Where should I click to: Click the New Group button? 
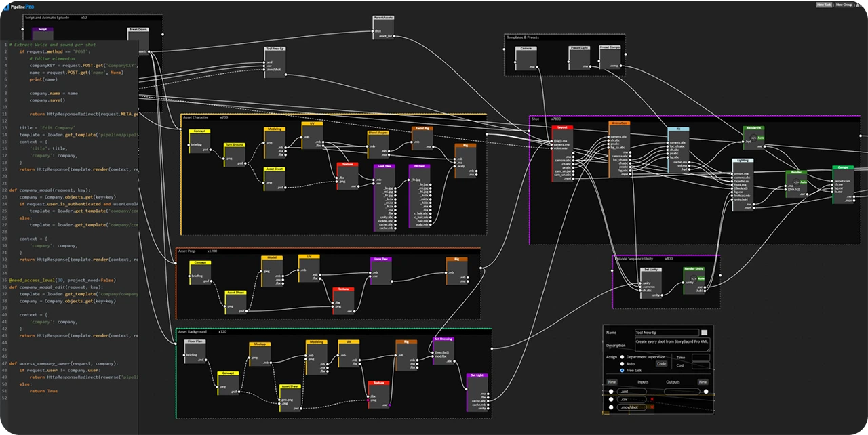coord(844,5)
